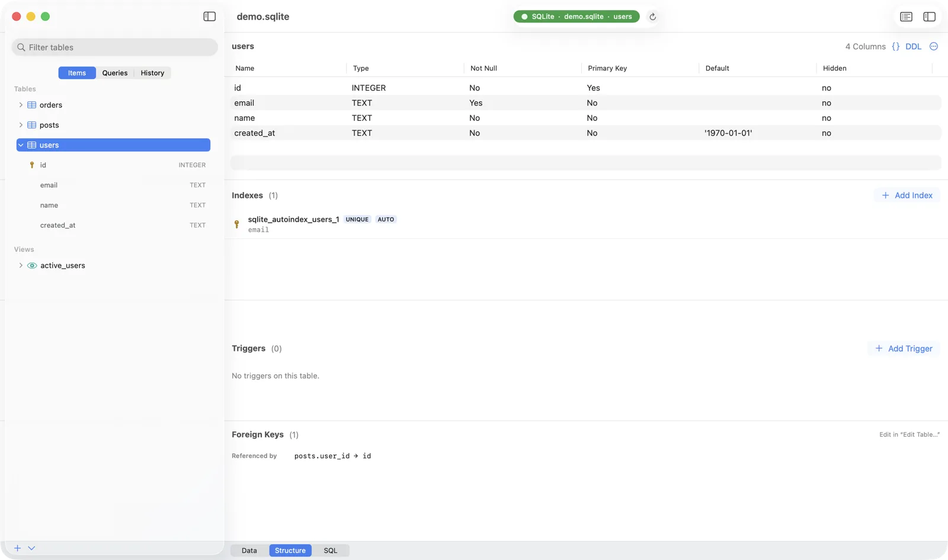
Task: Select the Structure tab
Action: point(290,551)
